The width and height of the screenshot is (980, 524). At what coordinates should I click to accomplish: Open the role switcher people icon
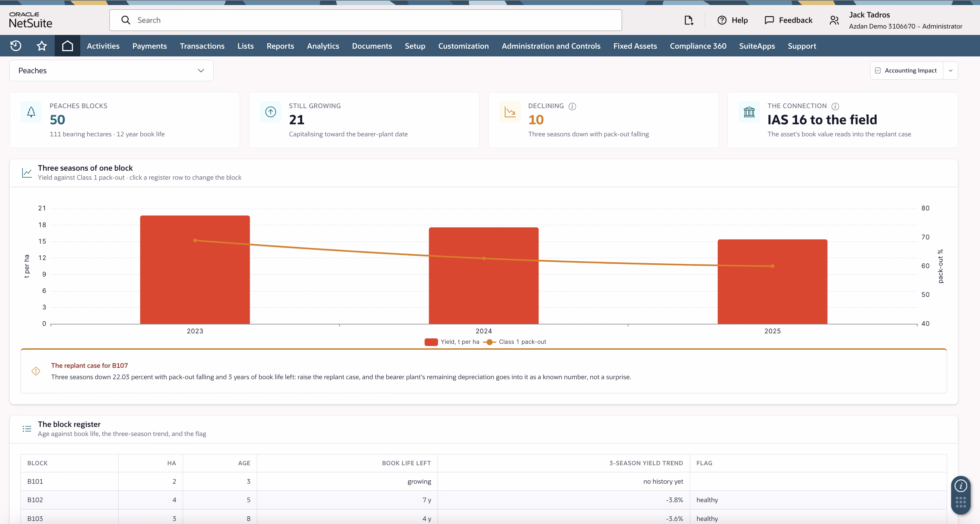pos(834,20)
